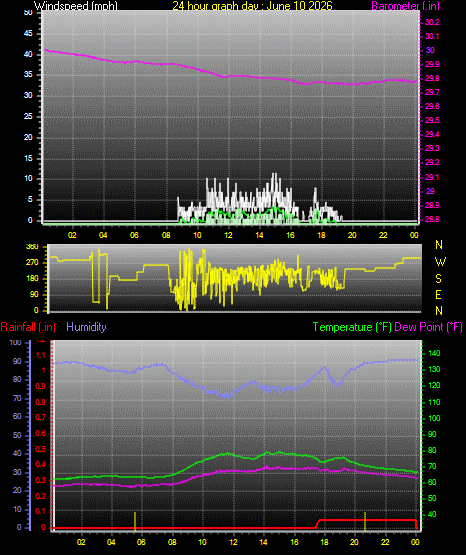The image size is (466, 555).
Task: Click the "29.2" barometer axis value
Action: click(432, 162)
